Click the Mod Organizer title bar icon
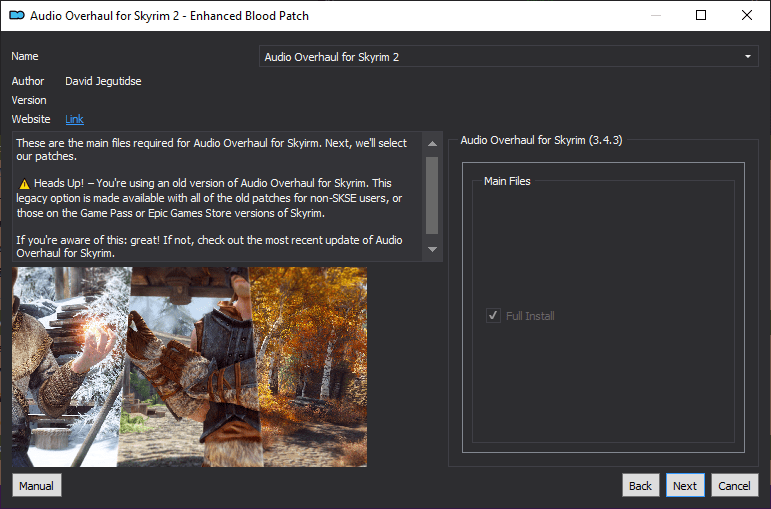The width and height of the screenshot is (771, 509). tap(17, 16)
